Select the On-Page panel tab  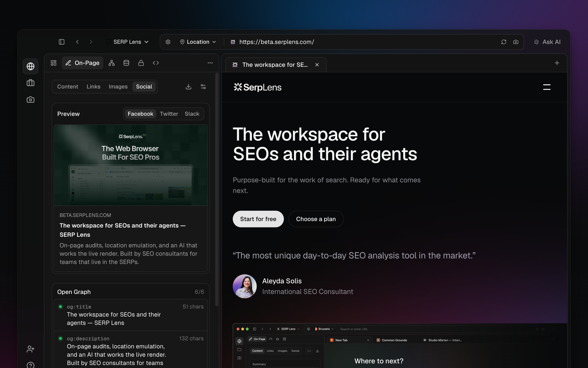tap(83, 63)
